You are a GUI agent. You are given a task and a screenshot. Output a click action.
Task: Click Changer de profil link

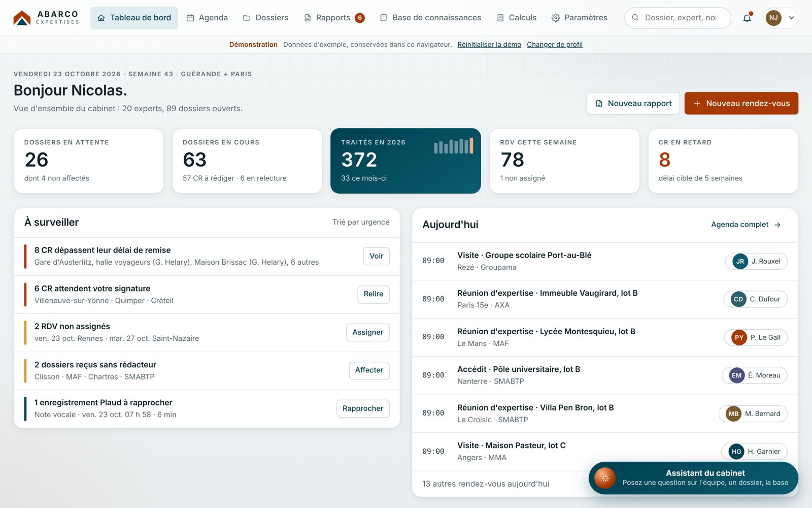(x=555, y=45)
